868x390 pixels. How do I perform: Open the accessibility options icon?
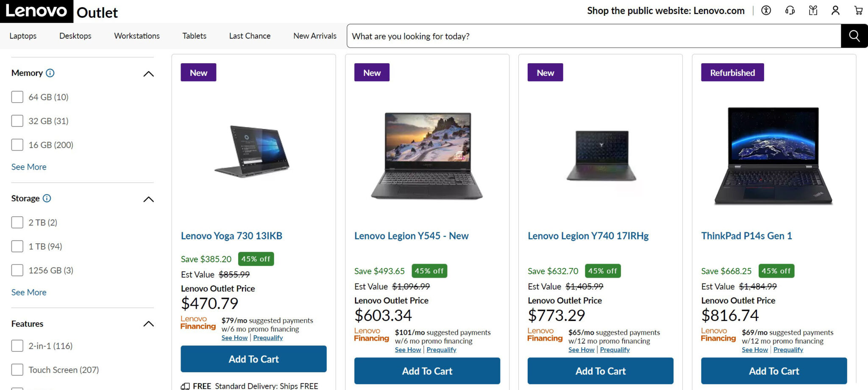coord(765,11)
